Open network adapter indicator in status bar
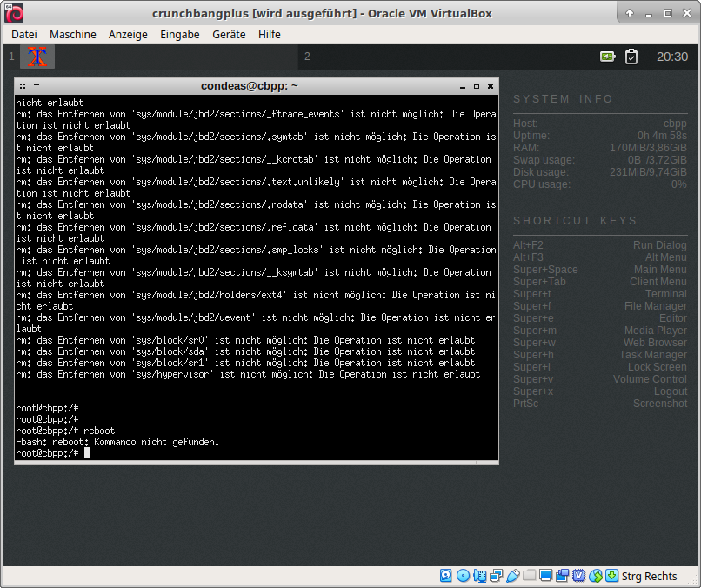This screenshot has width=701, height=588. [497, 576]
